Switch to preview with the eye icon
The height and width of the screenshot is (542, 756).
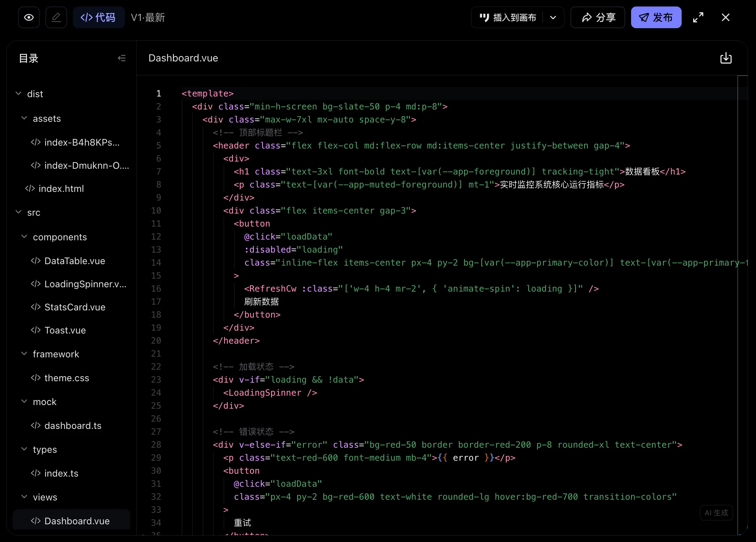click(29, 17)
